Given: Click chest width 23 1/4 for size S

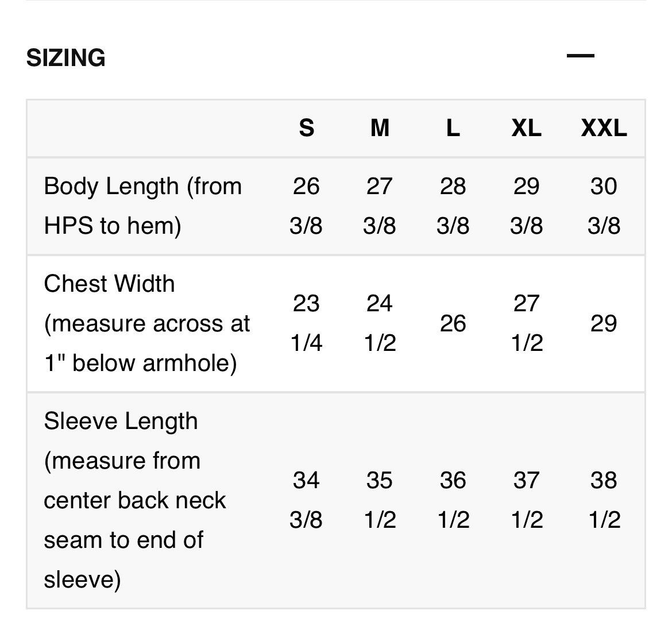Looking at the screenshot, I should (306, 323).
